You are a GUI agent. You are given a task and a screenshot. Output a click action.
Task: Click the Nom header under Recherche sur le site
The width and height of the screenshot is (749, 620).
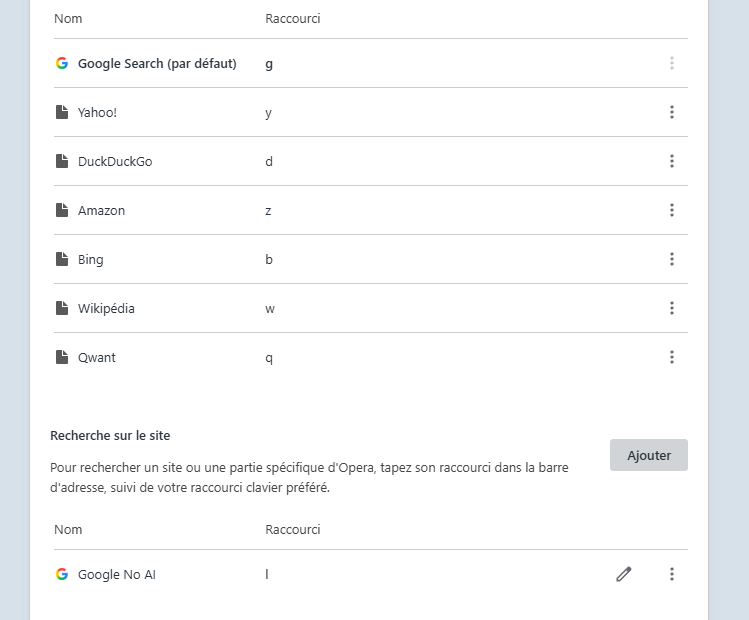[68, 530]
